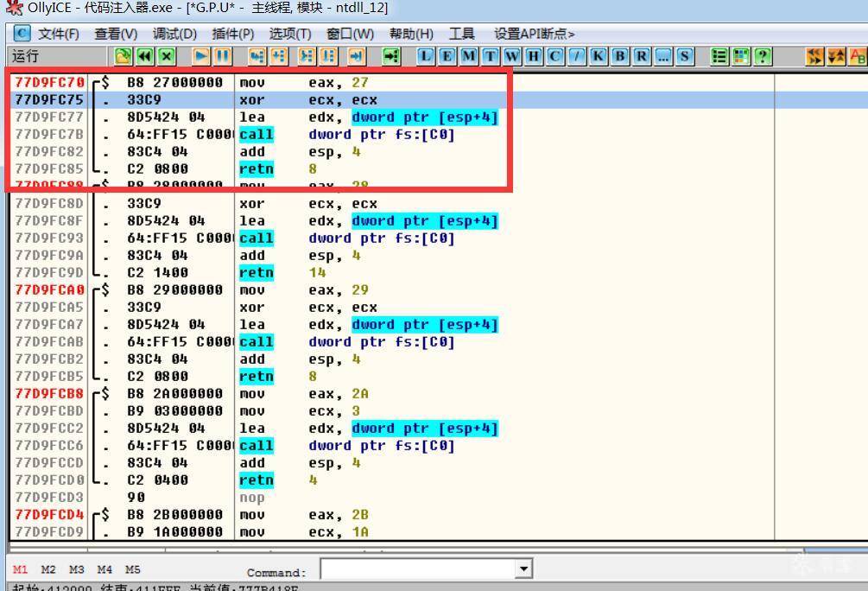Open Threads window via T button

[490, 56]
